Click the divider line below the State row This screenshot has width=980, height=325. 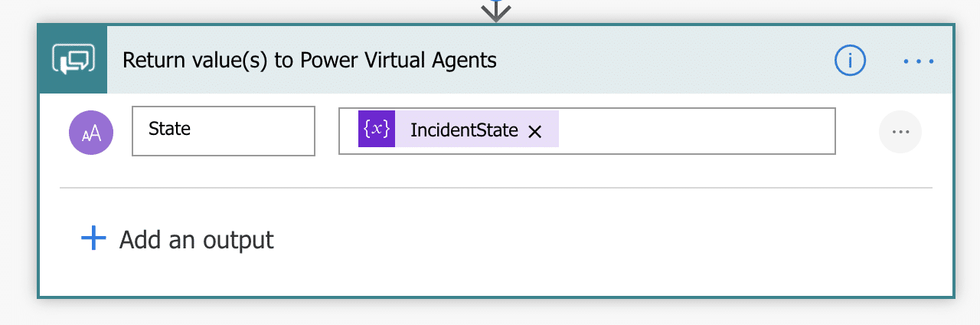tap(496, 188)
